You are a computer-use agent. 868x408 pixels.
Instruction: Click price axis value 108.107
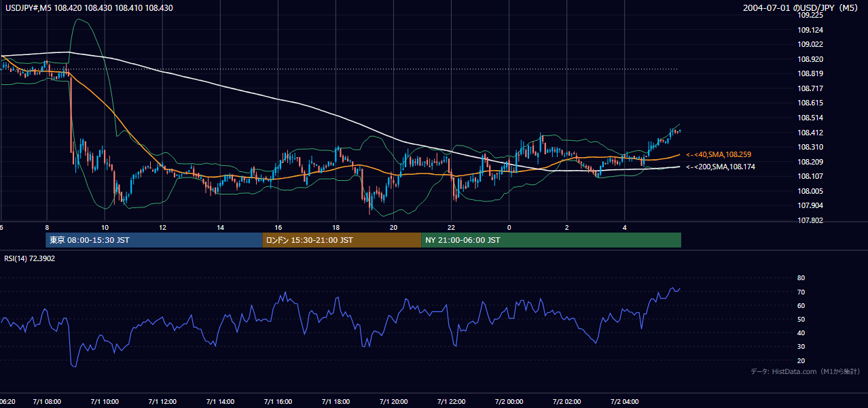coord(810,176)
